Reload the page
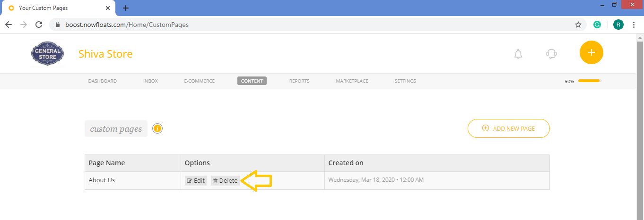Viewport: 644px width, 220px height. click(39, 25)
